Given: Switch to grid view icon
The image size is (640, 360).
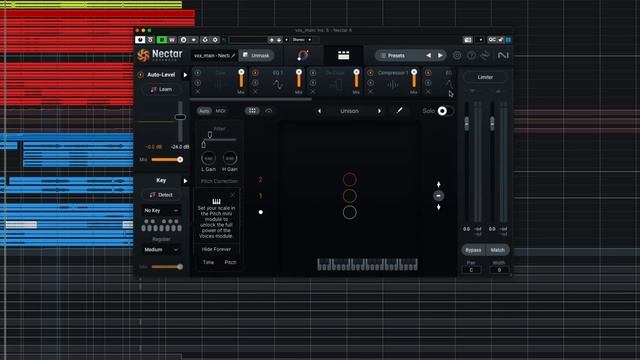Looking at the screenshot, I should [x=252, y=111].
